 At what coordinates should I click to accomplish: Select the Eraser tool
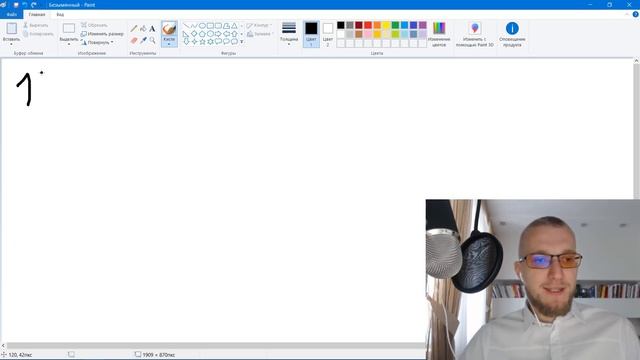coord(134,40)
